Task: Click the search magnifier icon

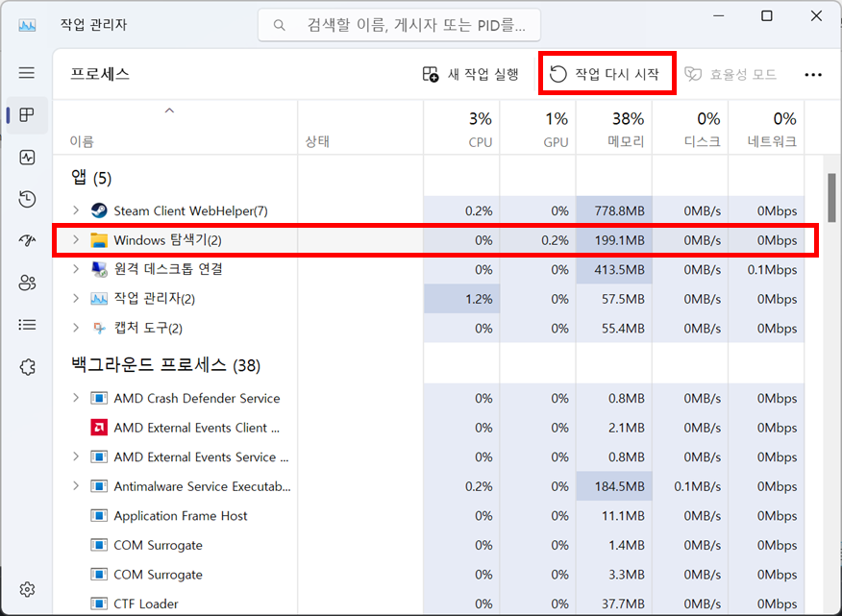Action: pyautogui.click(x=279, y=25)
